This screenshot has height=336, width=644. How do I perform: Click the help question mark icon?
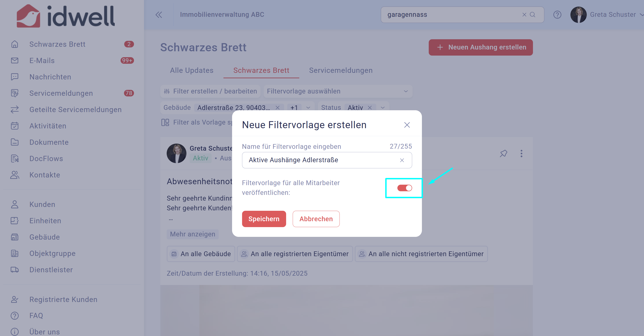coord(557,15)
